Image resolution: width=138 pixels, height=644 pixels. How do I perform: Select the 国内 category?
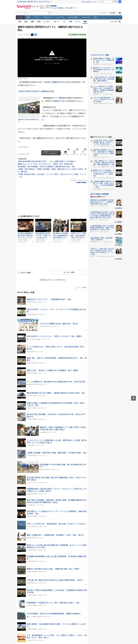coord(26,21)
